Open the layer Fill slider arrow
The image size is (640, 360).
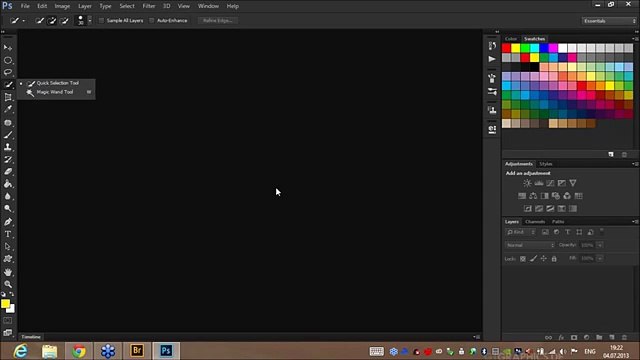600,258
